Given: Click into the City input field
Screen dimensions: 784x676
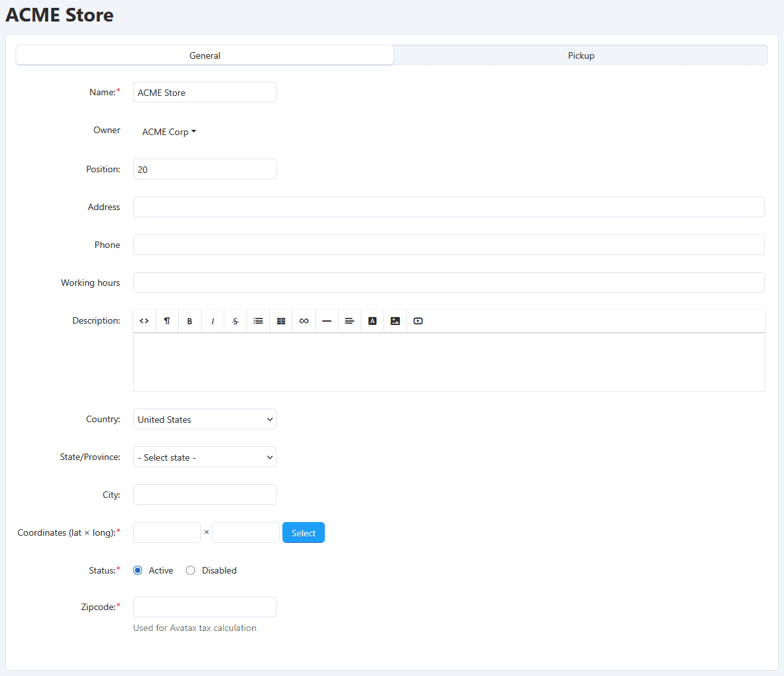Looking at the screenshot, I should point(205,495).
